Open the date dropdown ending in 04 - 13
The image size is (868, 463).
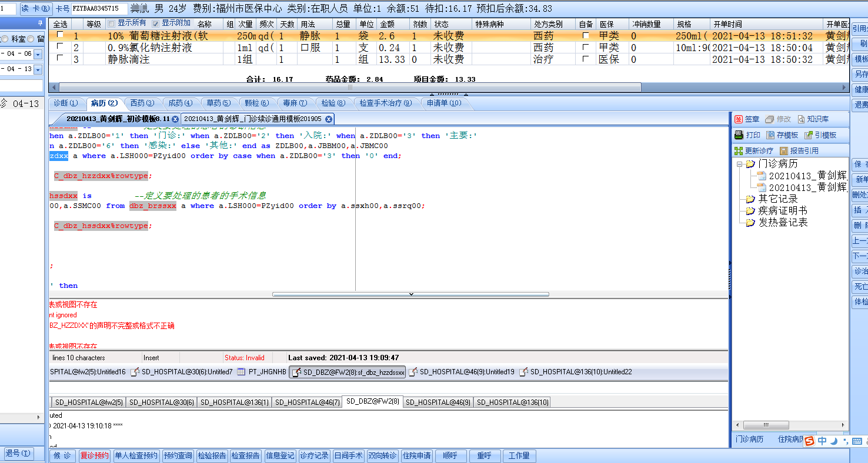click(x=38, y=69)
